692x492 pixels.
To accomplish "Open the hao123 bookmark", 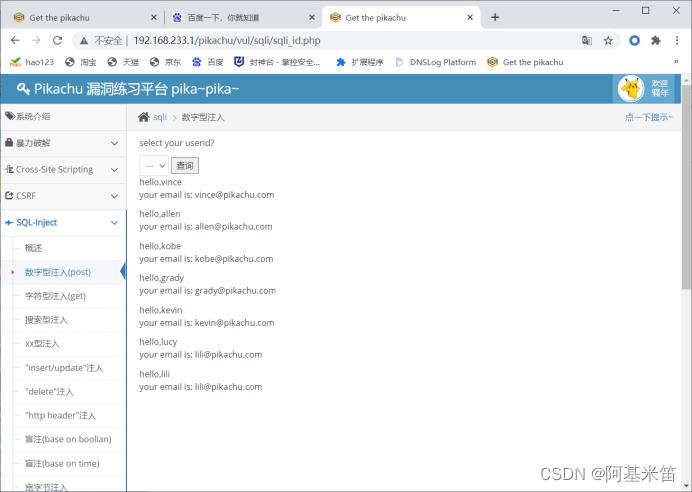I will click(32, 62).
